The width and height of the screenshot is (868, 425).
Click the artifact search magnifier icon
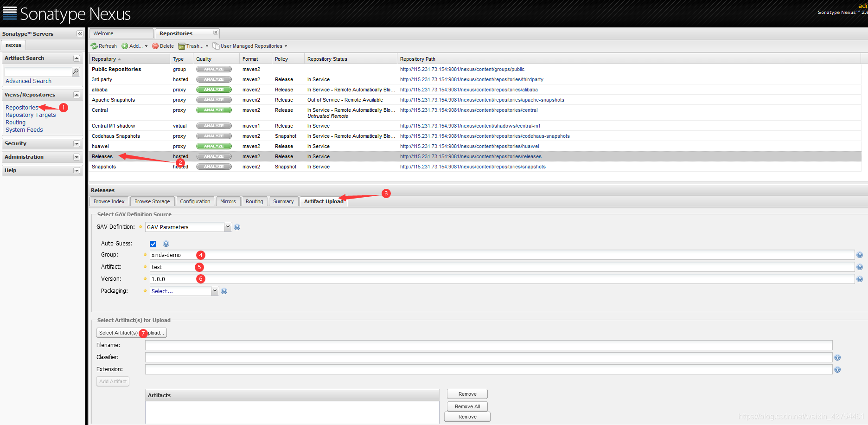point(76,71)
